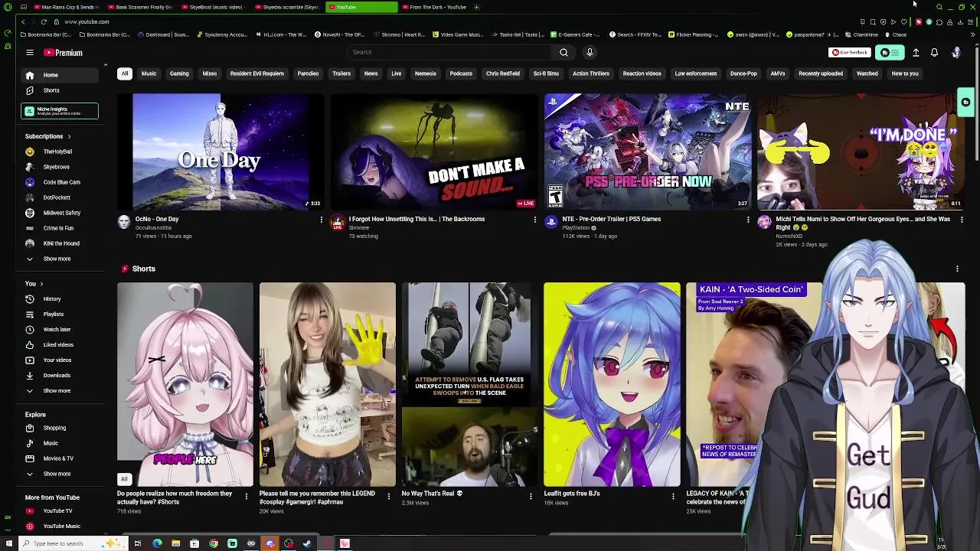Select the Podcasts filter chip
Screen dimensions: 980x551
coord(461,73)
